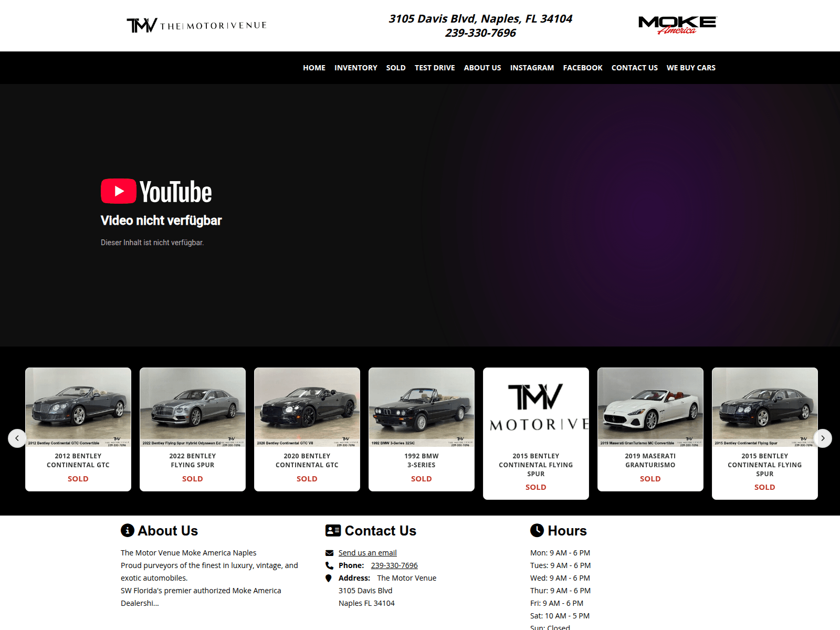This screenshot has height=630, width=840.
Task: Show next cars with right carousel arrow
Action: [x=823, y=438]
